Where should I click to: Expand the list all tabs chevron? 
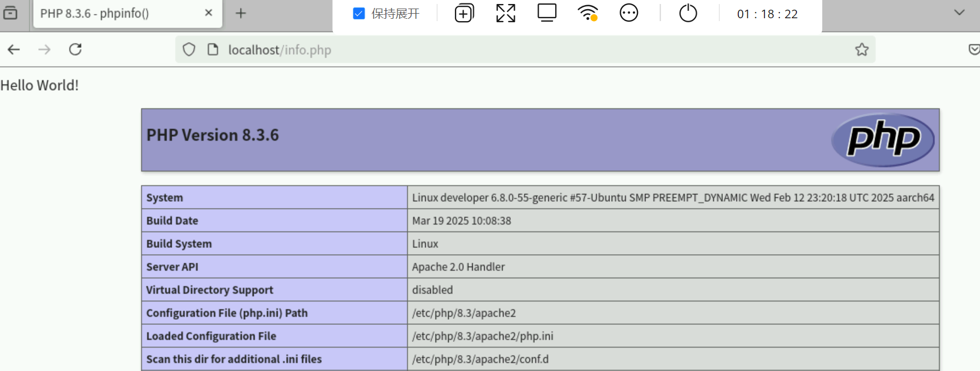[x=959, y=13]
